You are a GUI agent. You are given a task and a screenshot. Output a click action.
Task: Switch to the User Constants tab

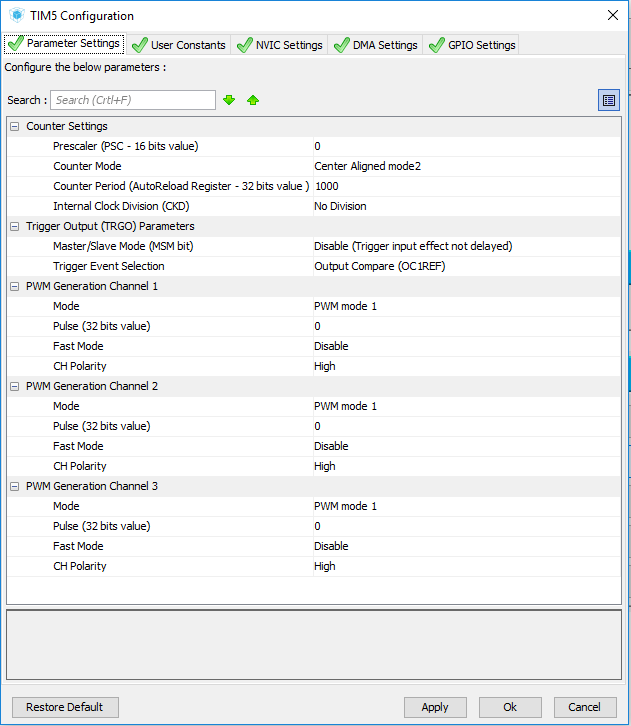click(179, 45)
